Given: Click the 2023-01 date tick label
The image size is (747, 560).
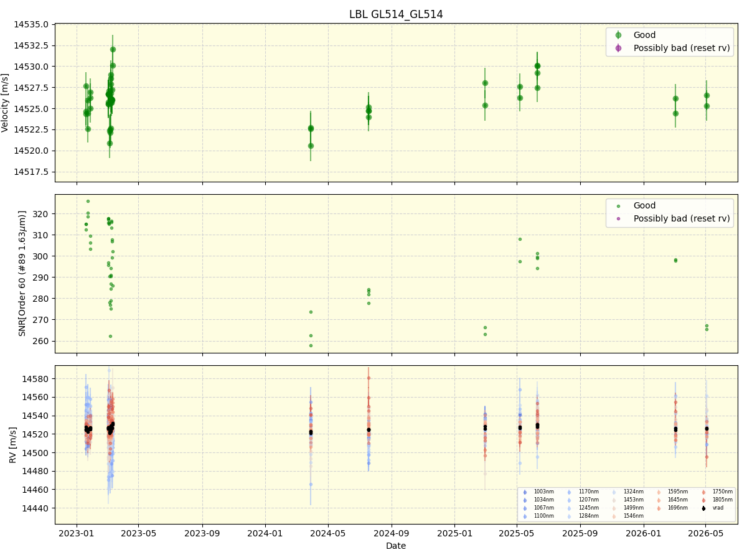Looking at the screenshot, I should coord(77,533).
